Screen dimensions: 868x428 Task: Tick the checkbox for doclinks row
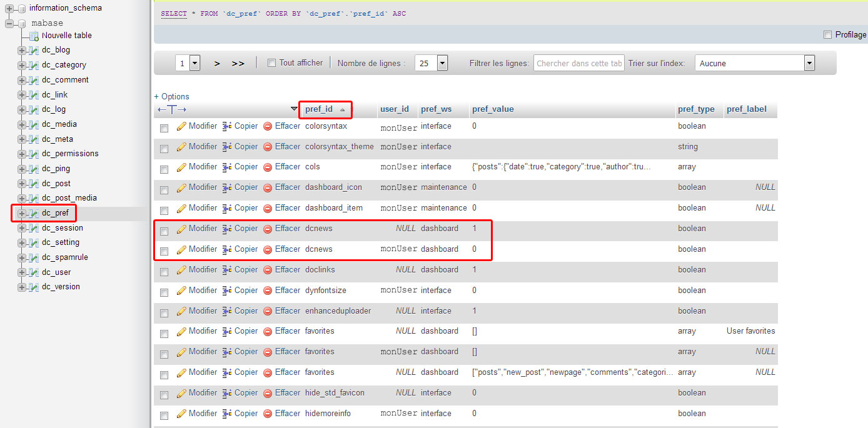pyautogui.click(x=164, y=272)
